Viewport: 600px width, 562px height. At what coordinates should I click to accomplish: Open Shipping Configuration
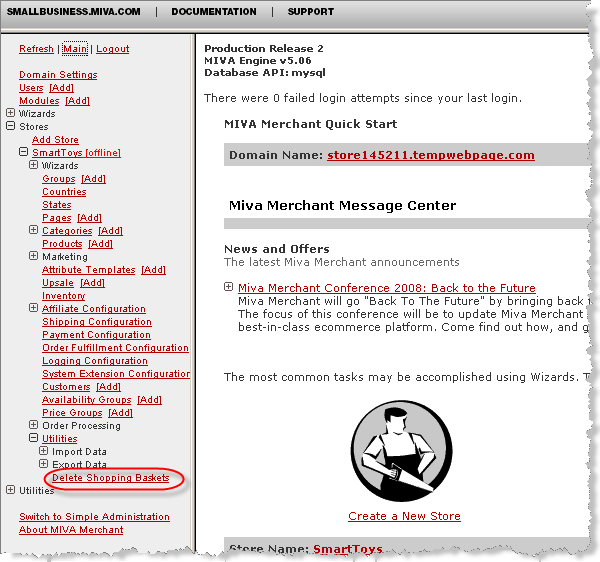pos(97,322)
